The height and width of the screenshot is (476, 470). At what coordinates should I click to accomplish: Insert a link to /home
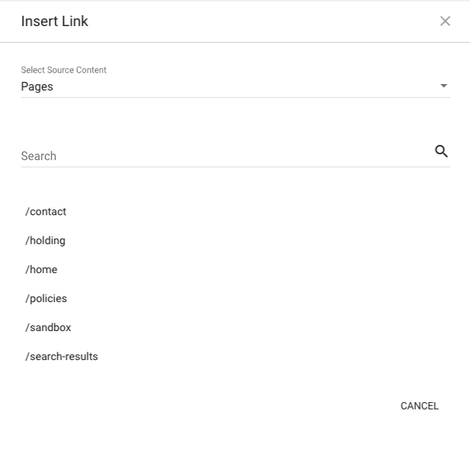click(x=41, y=270)
